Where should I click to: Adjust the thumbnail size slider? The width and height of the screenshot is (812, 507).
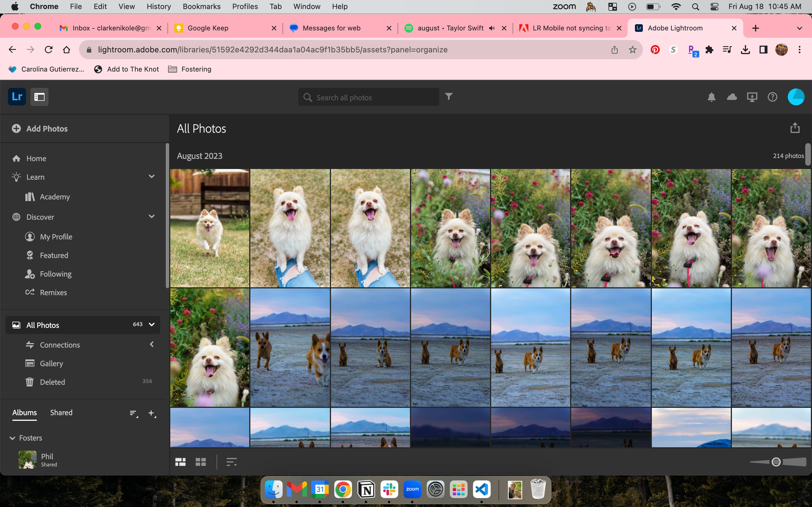pyautogui.click(x=776, y=462)
